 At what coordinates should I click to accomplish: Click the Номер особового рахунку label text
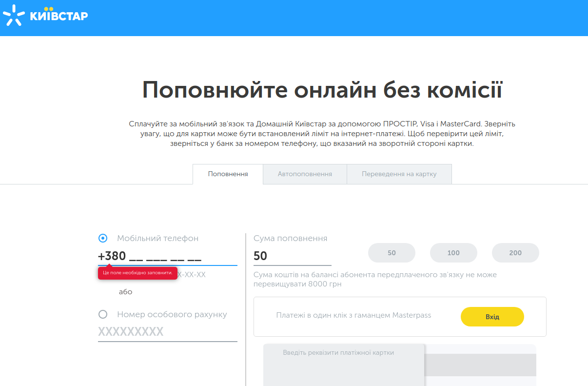[x=172, y=314]
